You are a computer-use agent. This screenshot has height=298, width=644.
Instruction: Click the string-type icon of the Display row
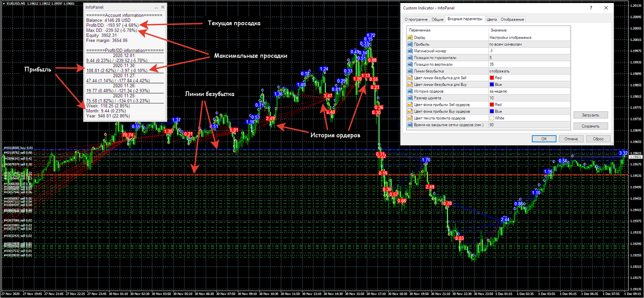(410, 37)
